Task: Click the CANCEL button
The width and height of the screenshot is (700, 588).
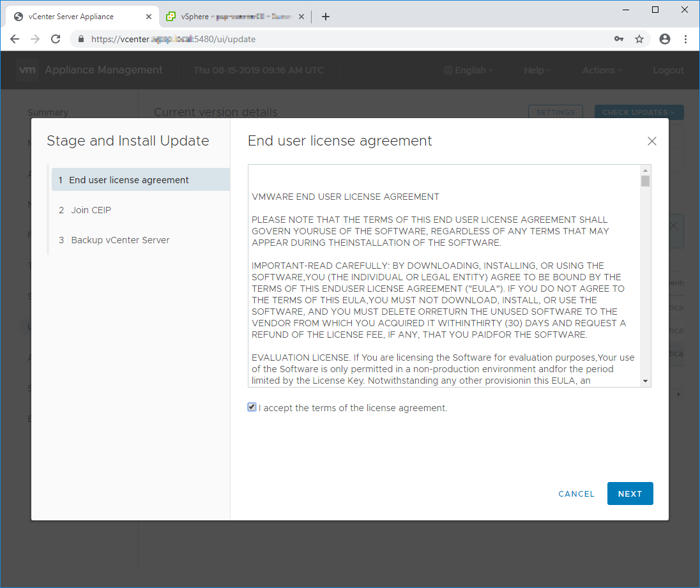Action: [576, 494]
